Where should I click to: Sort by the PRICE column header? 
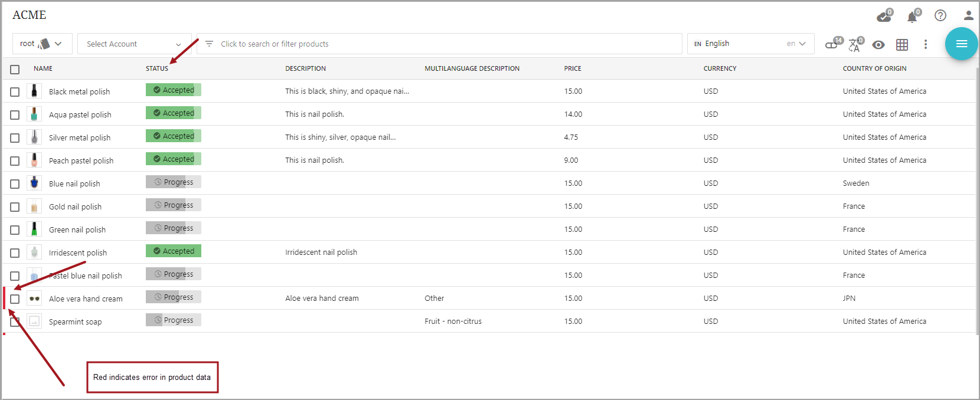[572, 68]
